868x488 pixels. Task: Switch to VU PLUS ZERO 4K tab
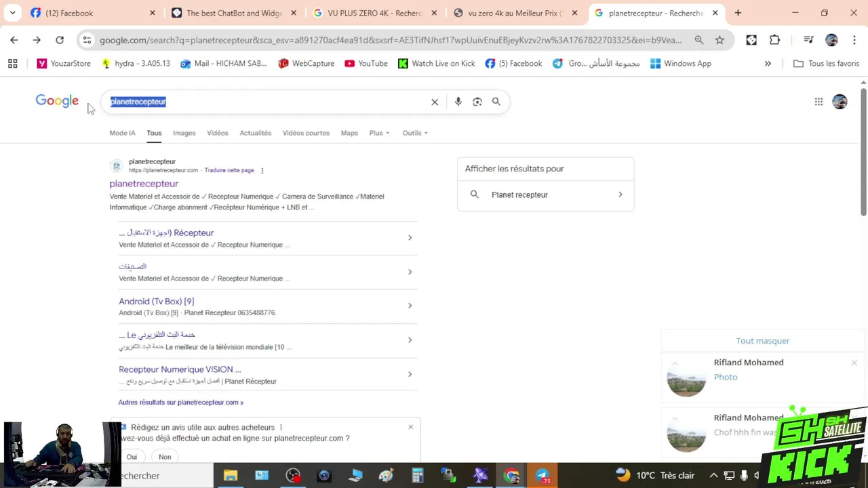(x=374, y=13)
